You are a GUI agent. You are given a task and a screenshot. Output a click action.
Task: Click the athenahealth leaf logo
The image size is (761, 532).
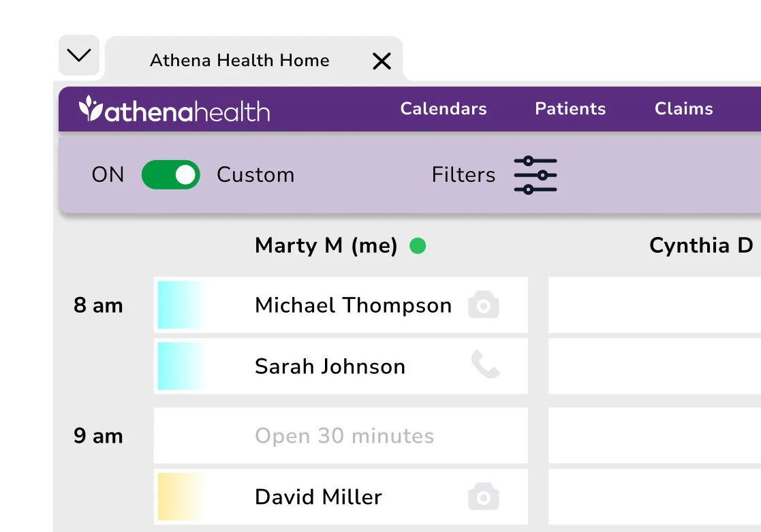pyautogui.click(x=90, y=109)
